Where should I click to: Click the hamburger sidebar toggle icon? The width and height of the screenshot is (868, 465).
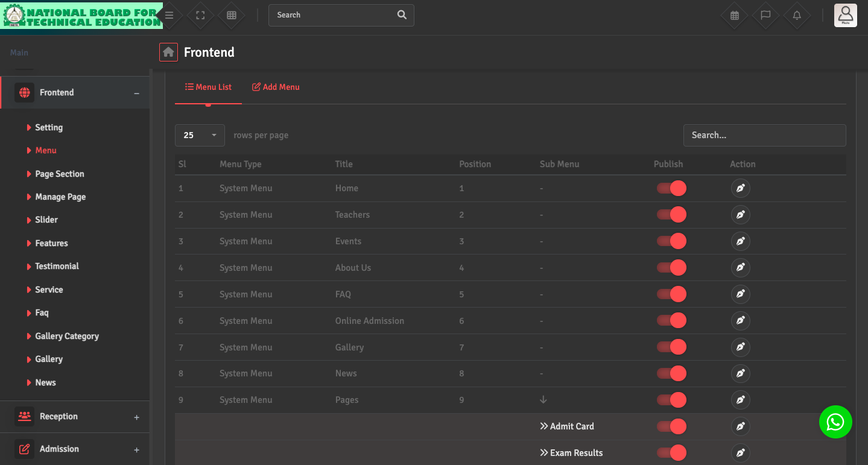pyautogui.click(x=169, y=16)
